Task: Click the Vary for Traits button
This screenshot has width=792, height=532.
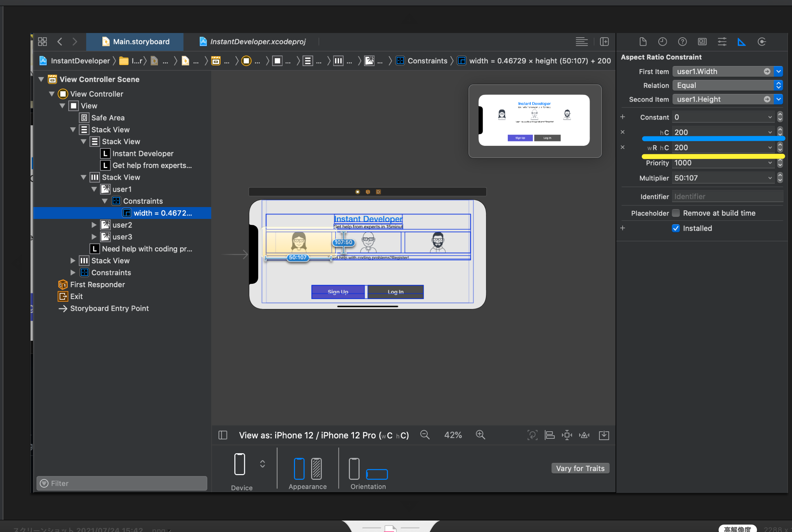Action: 580,468
